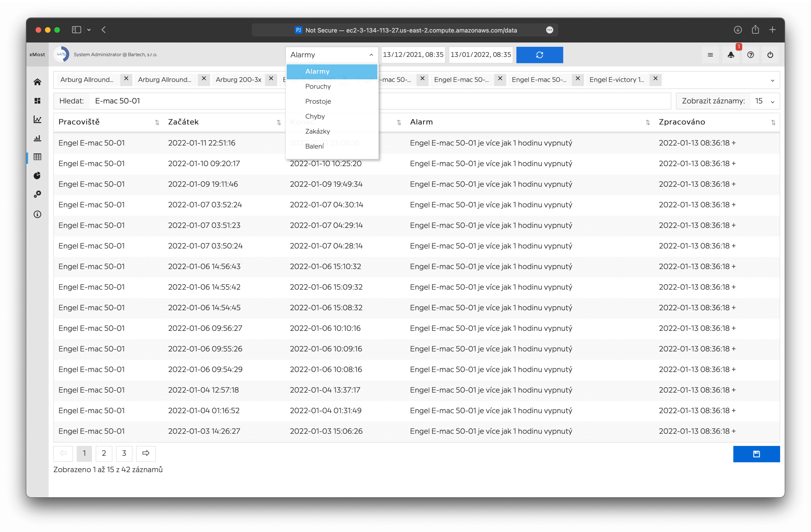Open the bar chart view in sidebar
The height and width of the screenshot is (532, 811).
tap(37, 138)
